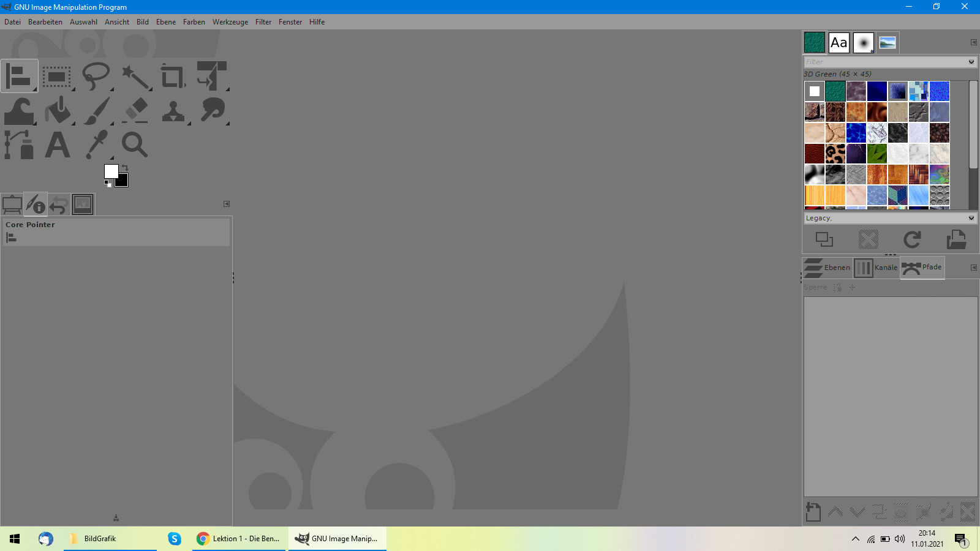Open the Fenster menu

(x=290, y=22)
